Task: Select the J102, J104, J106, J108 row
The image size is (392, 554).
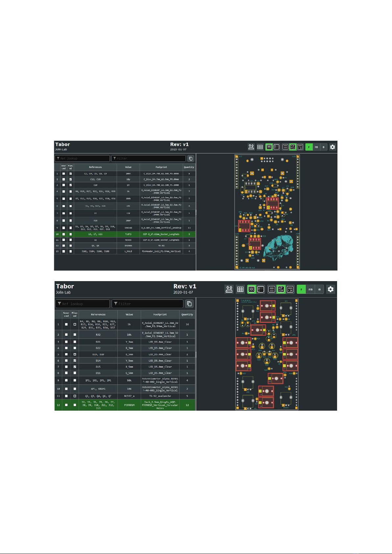Action: click(125, 251)
